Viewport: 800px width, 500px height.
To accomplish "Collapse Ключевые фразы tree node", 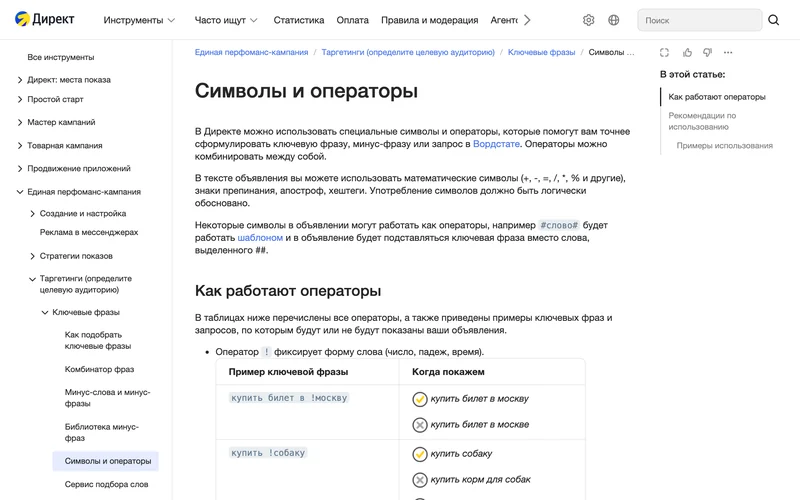I will 45,312.
